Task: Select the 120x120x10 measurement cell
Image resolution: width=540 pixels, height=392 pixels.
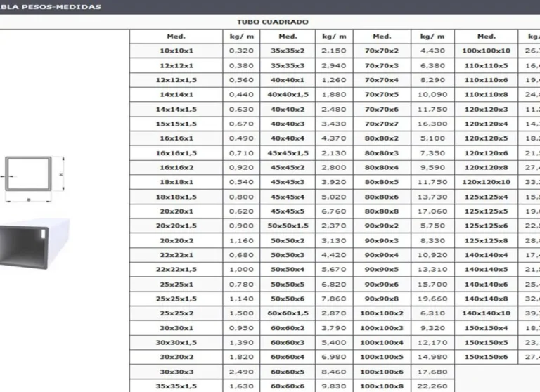Action: [486, 182]
